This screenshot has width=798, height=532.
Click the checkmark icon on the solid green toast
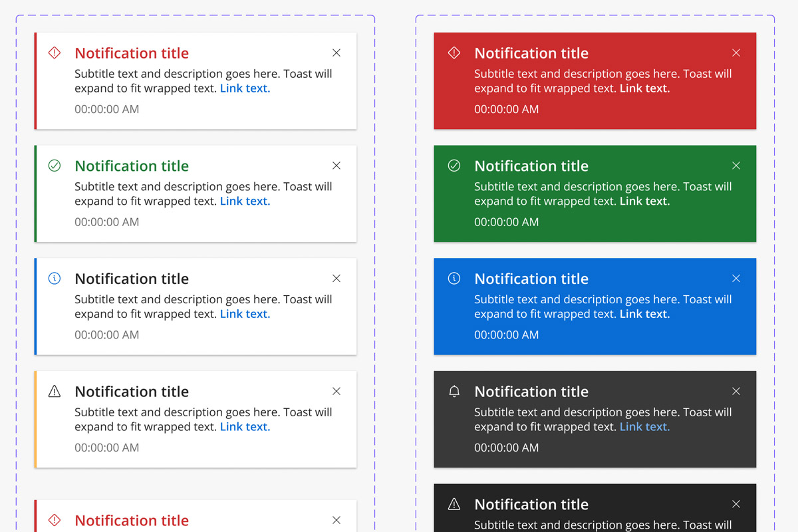click(454, 166)
